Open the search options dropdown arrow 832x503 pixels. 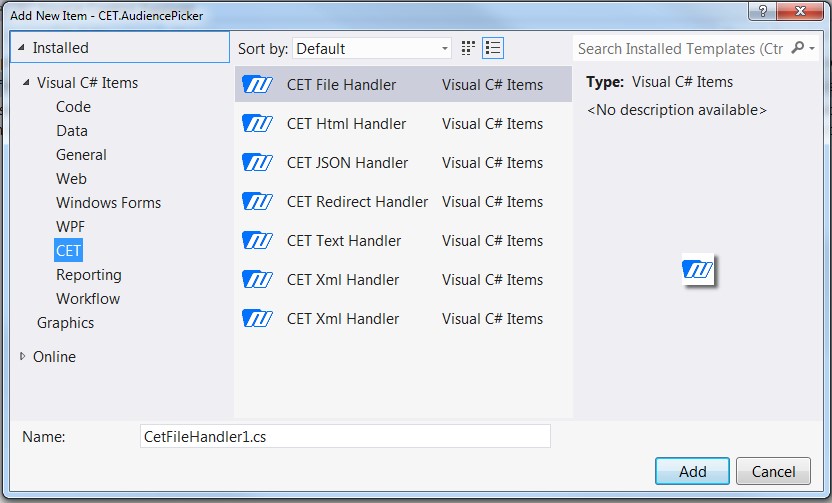pyautogui.click(x=812, y=48)
